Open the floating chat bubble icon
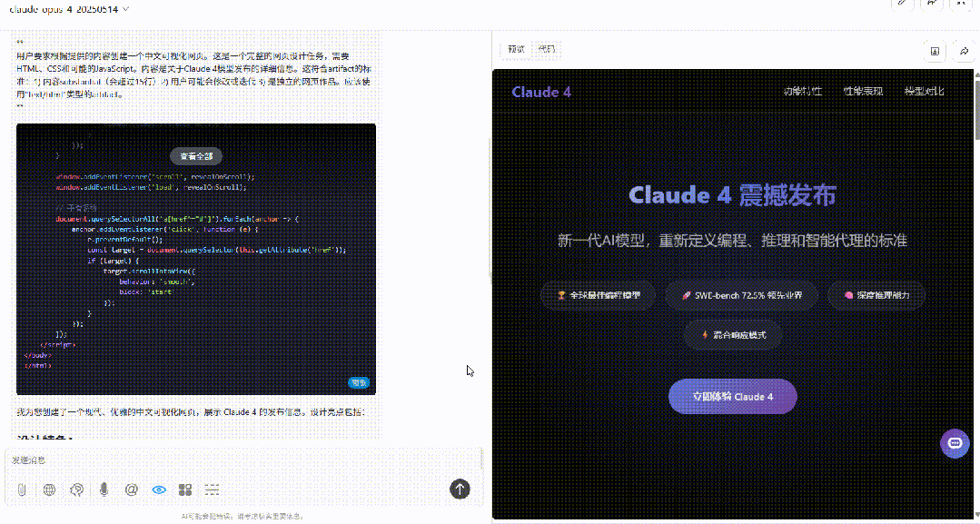Image resolution: width=980 pixels, height=524 pixels. (x=955, y=443)
